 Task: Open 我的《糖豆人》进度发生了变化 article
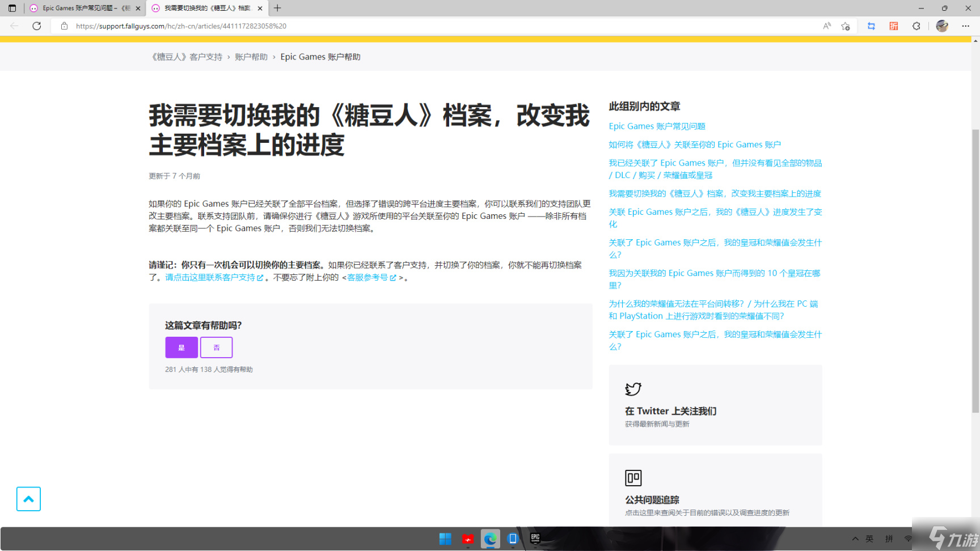[x=715, y=218]
